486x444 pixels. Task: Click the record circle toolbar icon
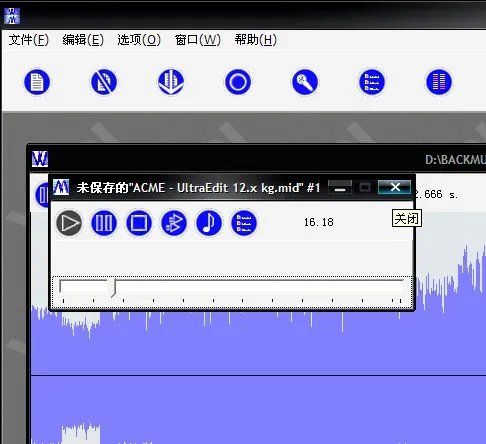[238, 82]
